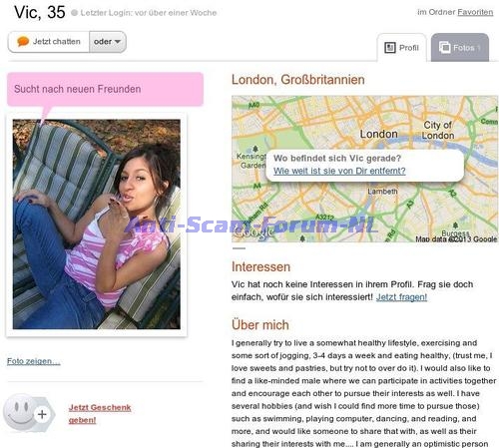Click the Jetzt fragen link
Screen dimensions: 499x448
click(x=401, y=297)
